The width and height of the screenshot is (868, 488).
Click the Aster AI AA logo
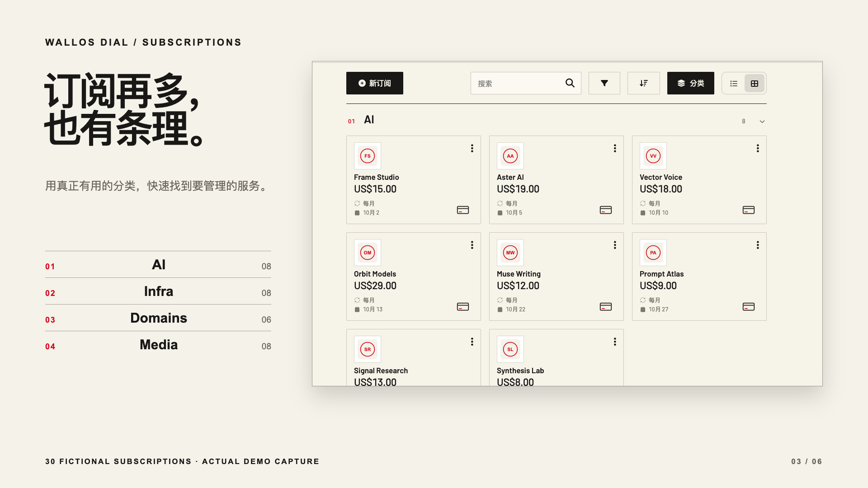click(x=510, y=156)
